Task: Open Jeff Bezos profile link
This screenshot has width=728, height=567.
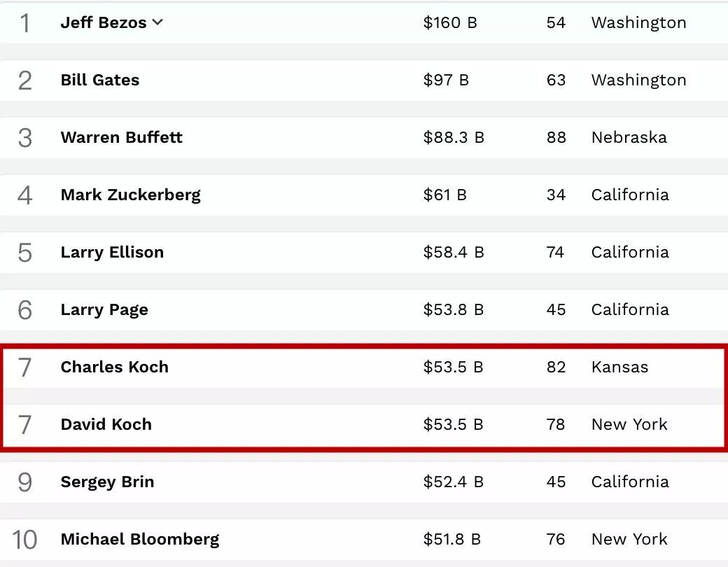Action: point(104,22)
